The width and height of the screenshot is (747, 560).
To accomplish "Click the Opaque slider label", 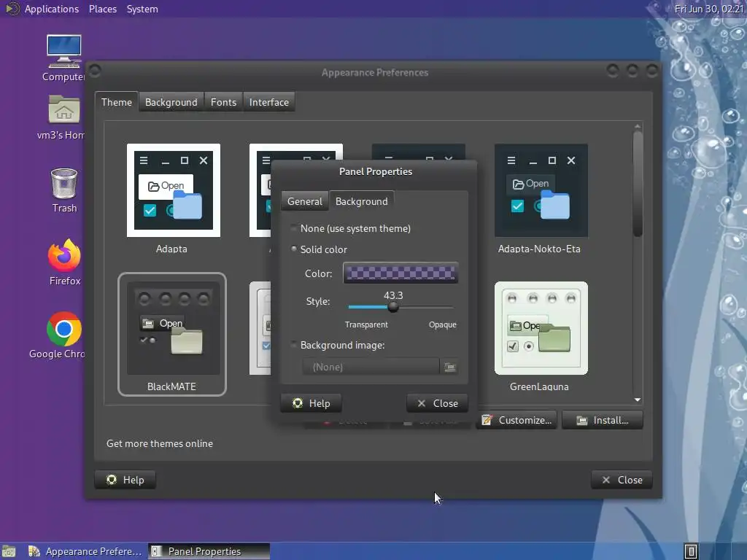I will tap(443, 324).
